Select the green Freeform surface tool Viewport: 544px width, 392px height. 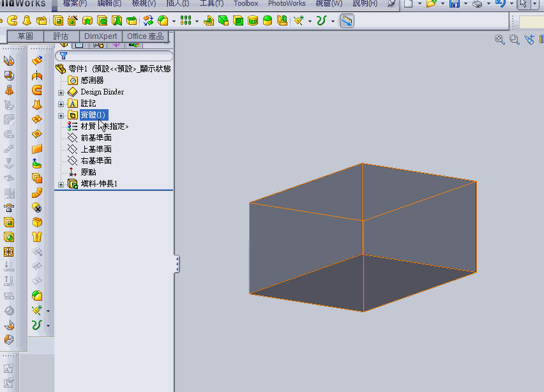pos(37,163)
